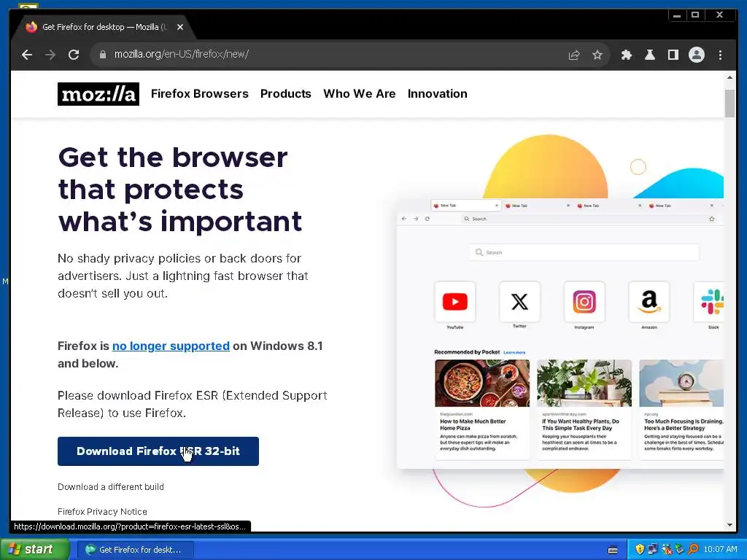Open the Chrome three-dot menu
This screenshot has width=747, height=560.
click(720, 55)
